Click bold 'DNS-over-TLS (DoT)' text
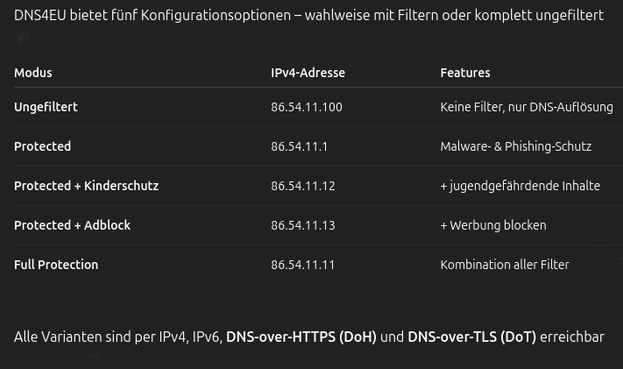 [472, 337]
